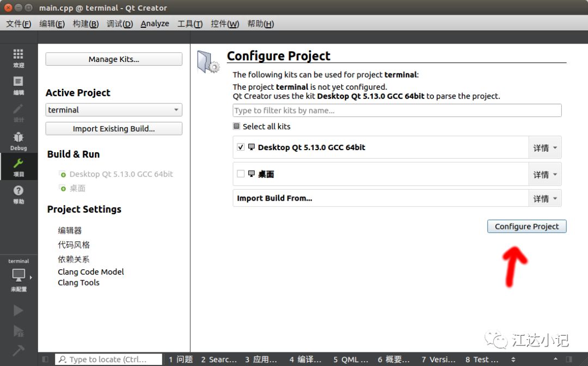Open Clang Code Model settings
The height and width of the screenshot is (366, 588).
[x=91, y=271]
